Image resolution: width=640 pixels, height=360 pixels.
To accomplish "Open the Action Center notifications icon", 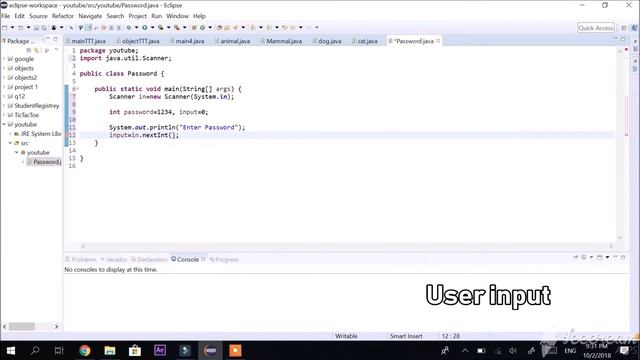I will pos(624,351).
